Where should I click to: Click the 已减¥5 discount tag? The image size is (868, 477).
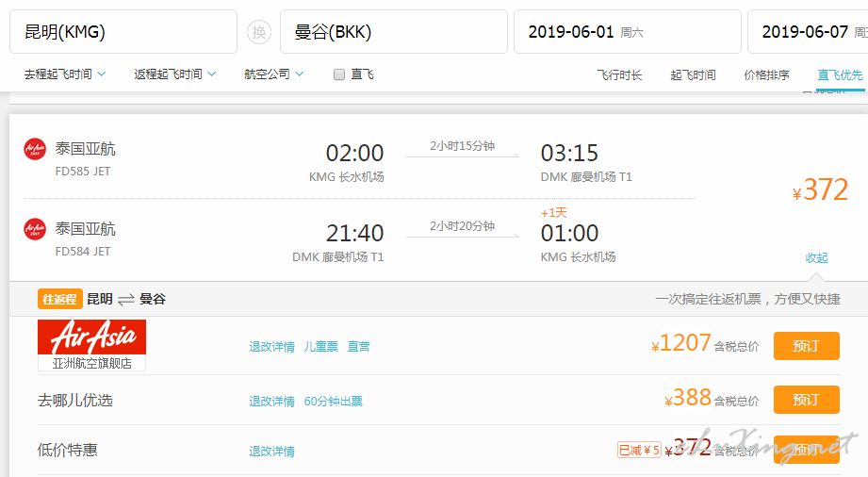click(639, 450)
